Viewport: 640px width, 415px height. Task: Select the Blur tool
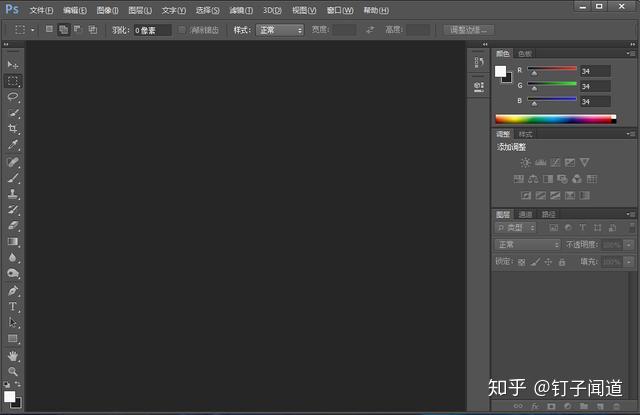13,257
